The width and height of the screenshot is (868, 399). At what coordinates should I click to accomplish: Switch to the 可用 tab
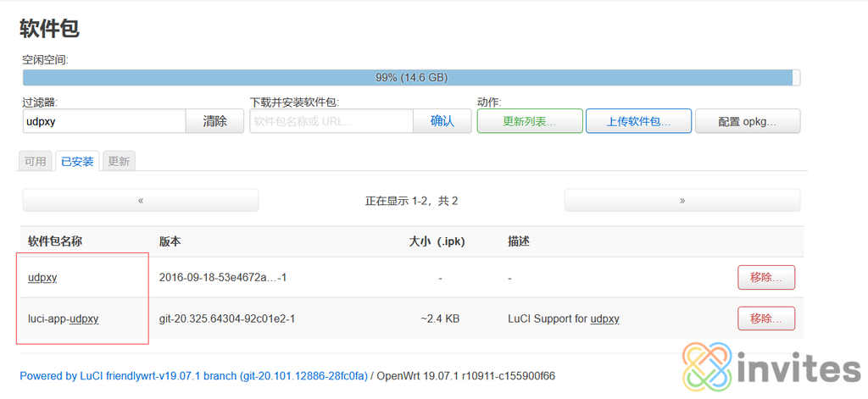point(36,162)
